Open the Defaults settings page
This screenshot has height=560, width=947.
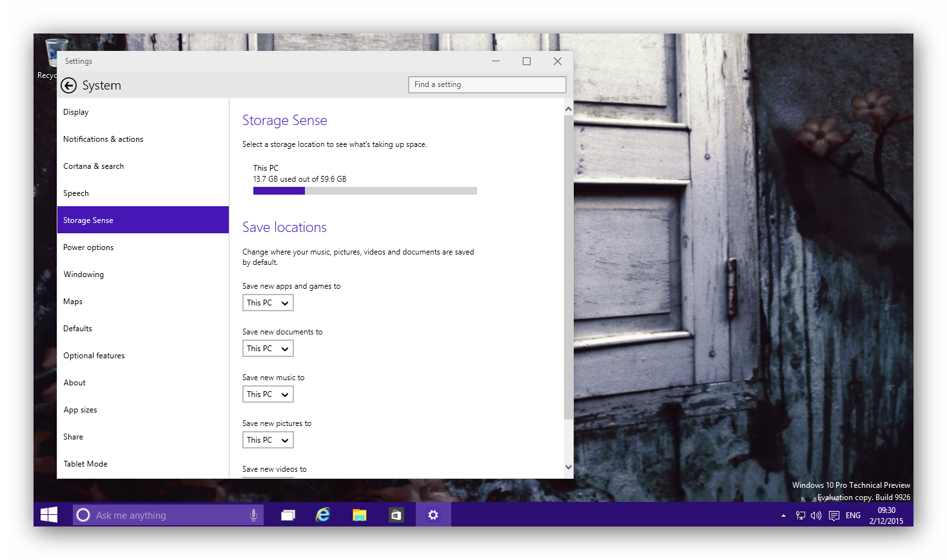[x=143, y=329]
